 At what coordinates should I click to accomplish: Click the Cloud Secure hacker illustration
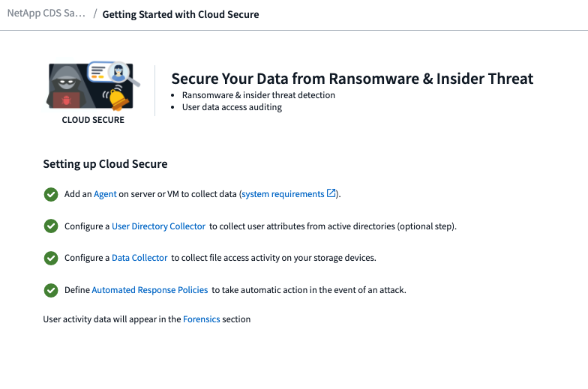[93, 86]
